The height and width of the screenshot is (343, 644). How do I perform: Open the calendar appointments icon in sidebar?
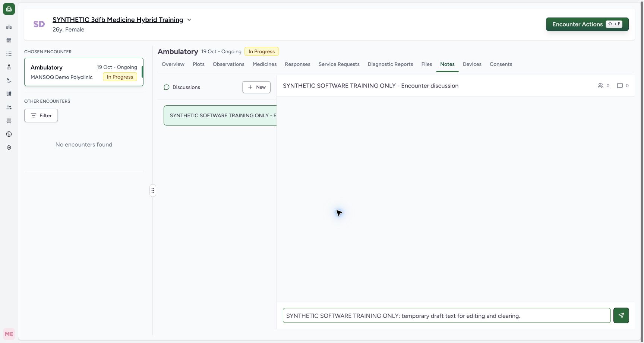[x=9, y=40]
